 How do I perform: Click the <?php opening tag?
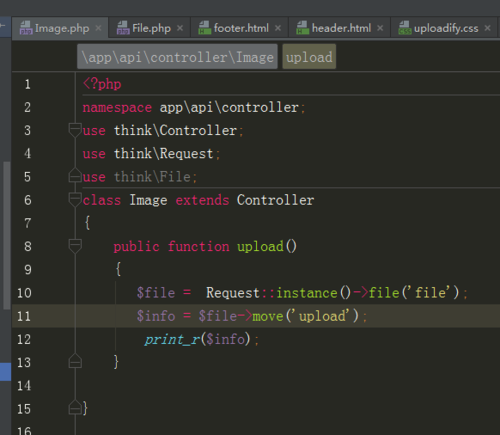point(102,84)
